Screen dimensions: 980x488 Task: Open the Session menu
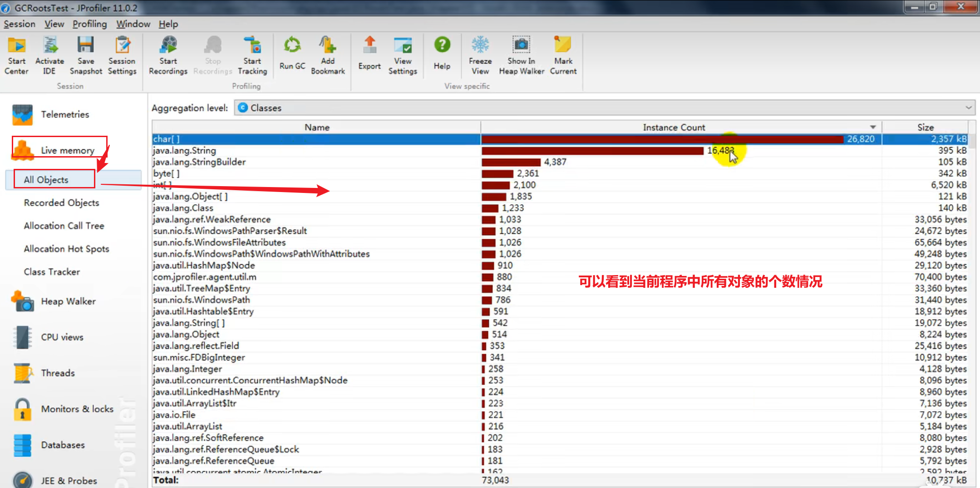pyautogui.click(x=20, y=24)
